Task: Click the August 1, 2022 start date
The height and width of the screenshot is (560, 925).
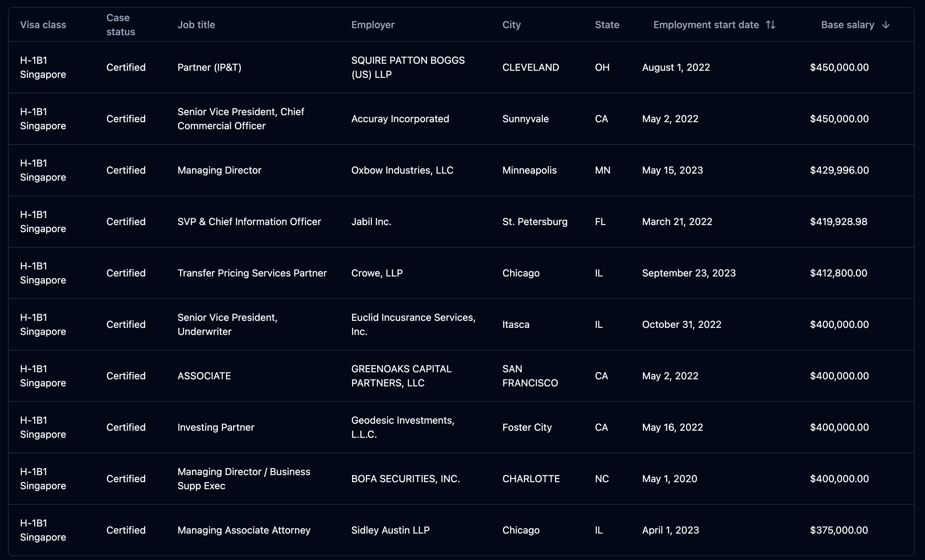Action: coord(676,68)
